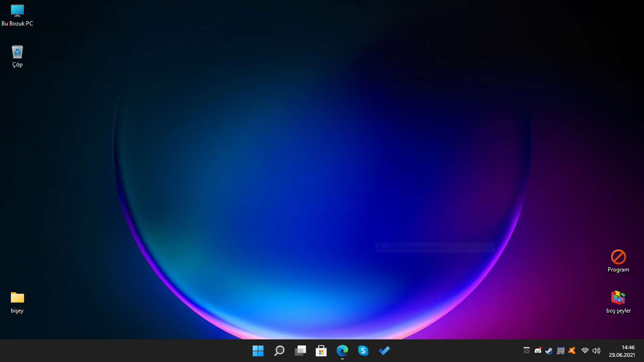This screenshot has height=362, width=644.
Task: Open Avast antivirus from the system tray
Action: 572,351
